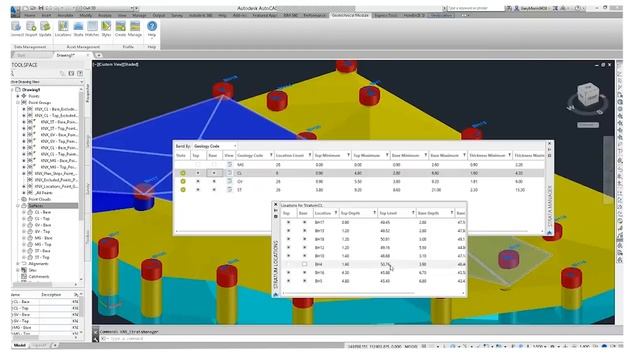This screenshot has height=360, width=640.
Task: Open the Home ribbon tab
Action: 30,15
